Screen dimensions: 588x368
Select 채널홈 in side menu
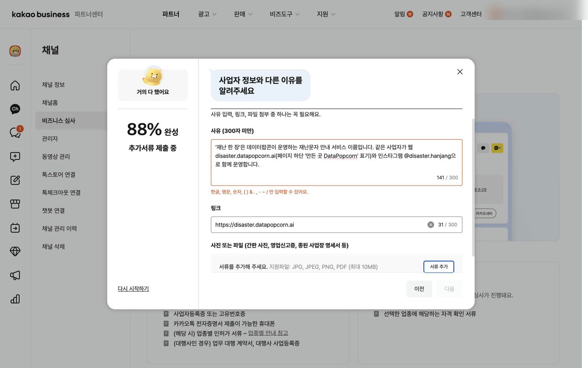pos(50,103)
